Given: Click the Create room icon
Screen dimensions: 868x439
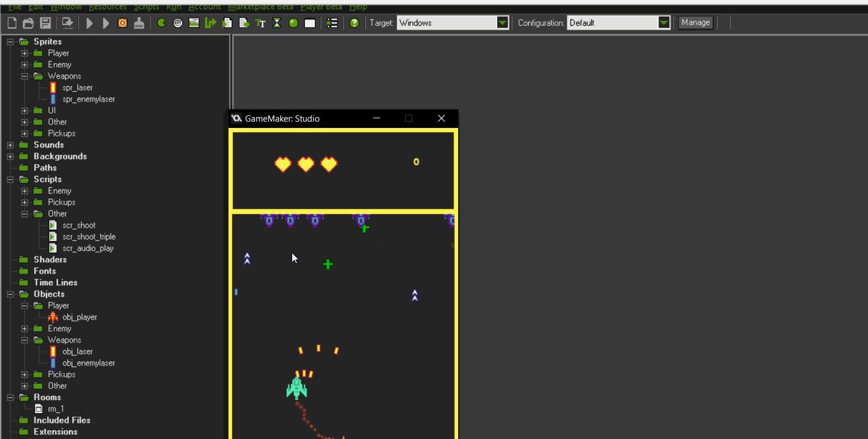Looking at the screenshot, I should click(x=310, y=23).
